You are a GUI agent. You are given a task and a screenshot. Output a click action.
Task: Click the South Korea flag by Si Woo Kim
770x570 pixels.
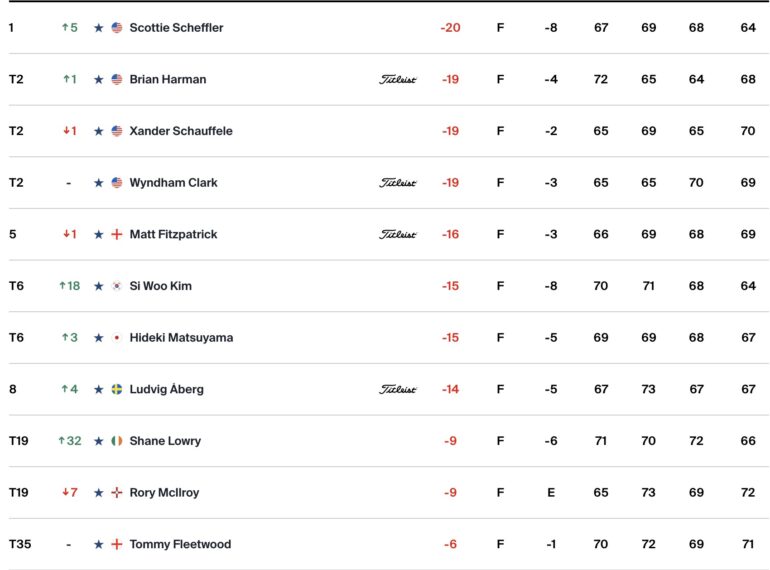(x=117, y=286)
